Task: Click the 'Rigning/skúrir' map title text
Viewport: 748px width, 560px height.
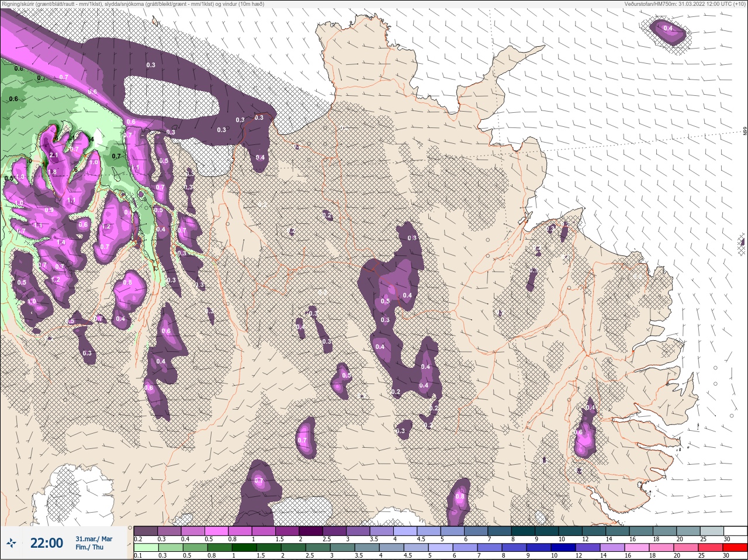Action: pyautogui.click(x=133, y=4)
